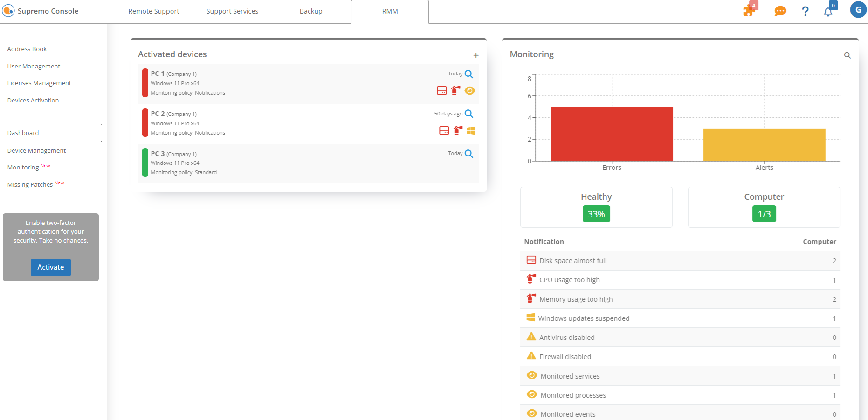Click the 'Antivirus disabled' text
Image resolution: width=868 pixels, height=420 pixels.
coord(567,338)
